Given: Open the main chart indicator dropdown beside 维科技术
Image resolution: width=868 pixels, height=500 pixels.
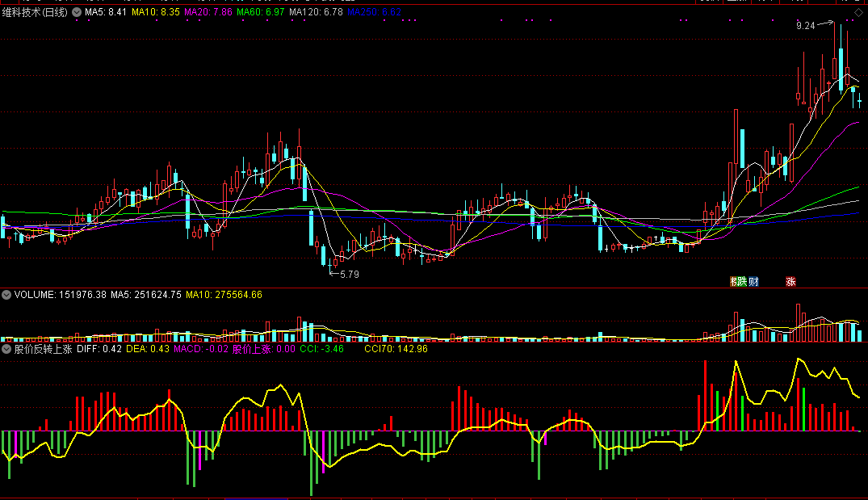Looking at the screenshot, I should pyautogui.click(x=77, y=12).
